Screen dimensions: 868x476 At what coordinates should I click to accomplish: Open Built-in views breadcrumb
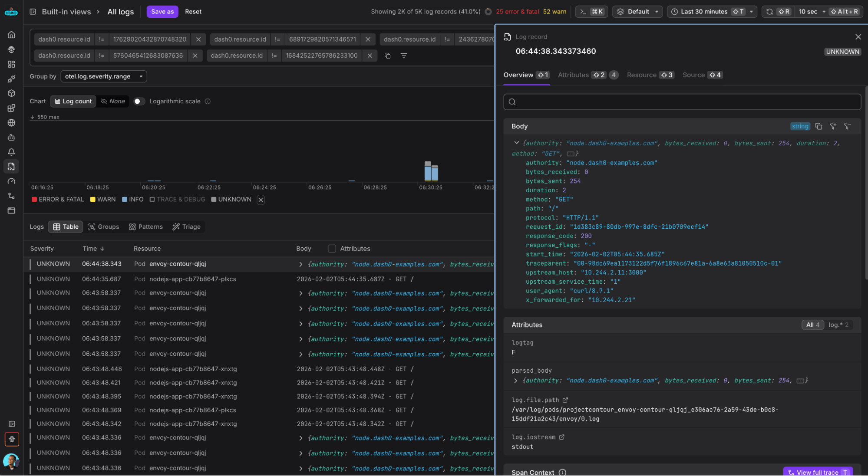pyautogui.click(x=66, y=12)
